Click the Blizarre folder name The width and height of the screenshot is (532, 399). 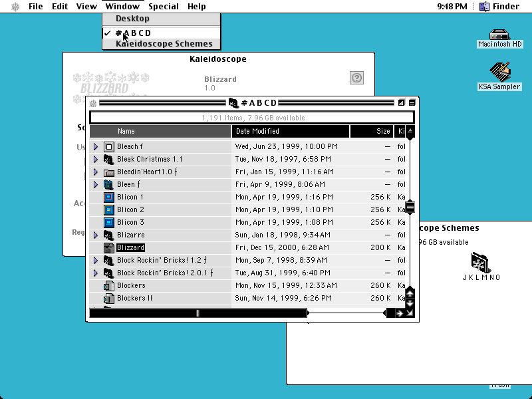click(130, 235)
